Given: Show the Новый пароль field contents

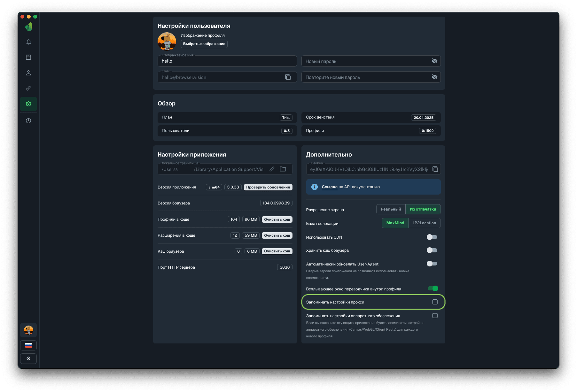Looking at the screenshot, I should click(x=434, y=61).
